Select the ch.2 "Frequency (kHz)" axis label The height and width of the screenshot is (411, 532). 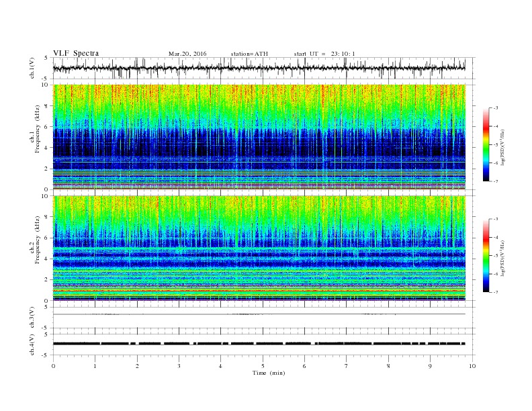pyautogui.click(x=38, y=239)
